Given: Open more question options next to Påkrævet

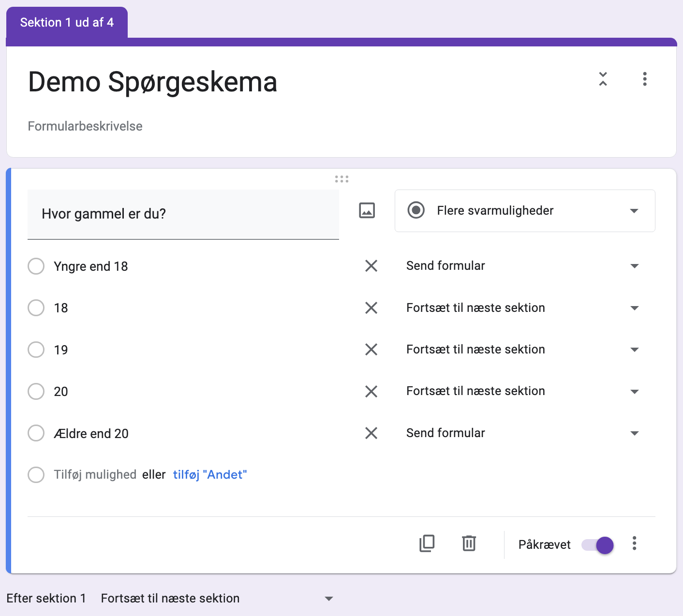Looking at the screenshot, I should [x=634, y=543].
